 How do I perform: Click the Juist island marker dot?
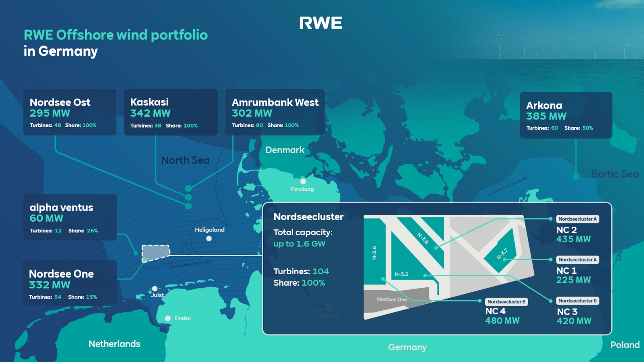tap(155, 288)
